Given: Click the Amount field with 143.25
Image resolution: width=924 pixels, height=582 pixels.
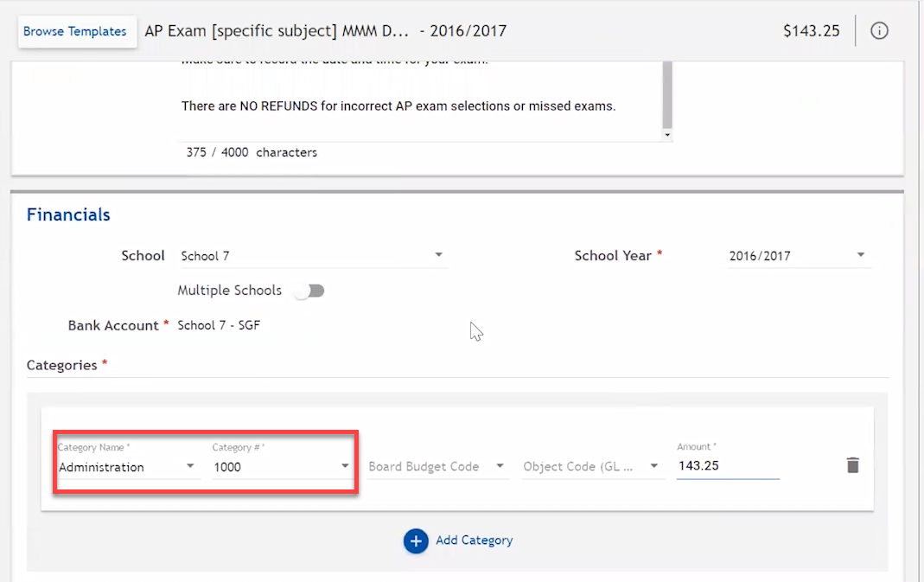Looking at the screenshot, I should tap(728, 466).
